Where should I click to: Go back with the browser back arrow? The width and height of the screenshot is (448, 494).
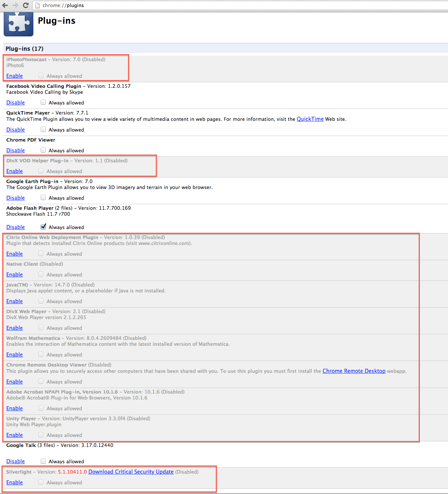[x=5, y=5]
